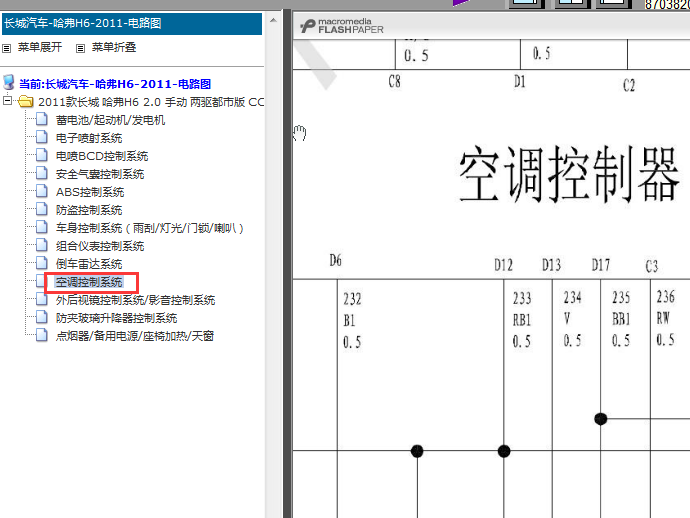Open ABS控制系统 document
Image resolution: width=690 pixels, height=518 pixels.
[90, 192]
